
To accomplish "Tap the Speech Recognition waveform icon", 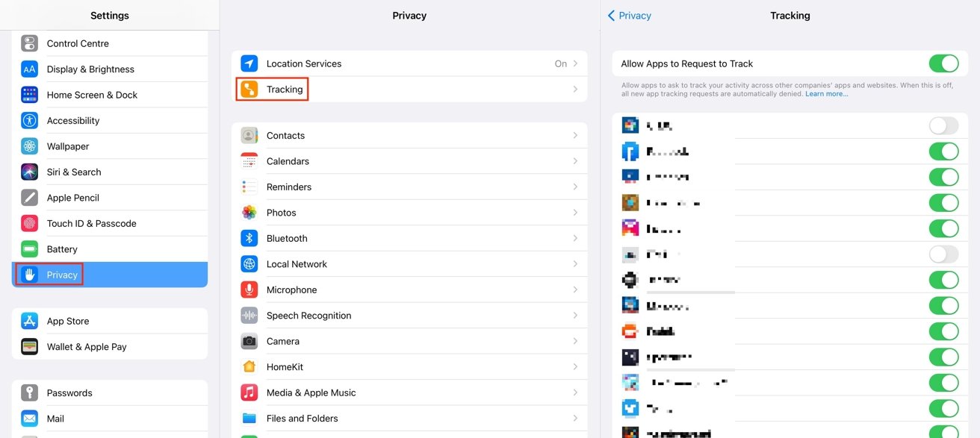I will pos(249,316).
